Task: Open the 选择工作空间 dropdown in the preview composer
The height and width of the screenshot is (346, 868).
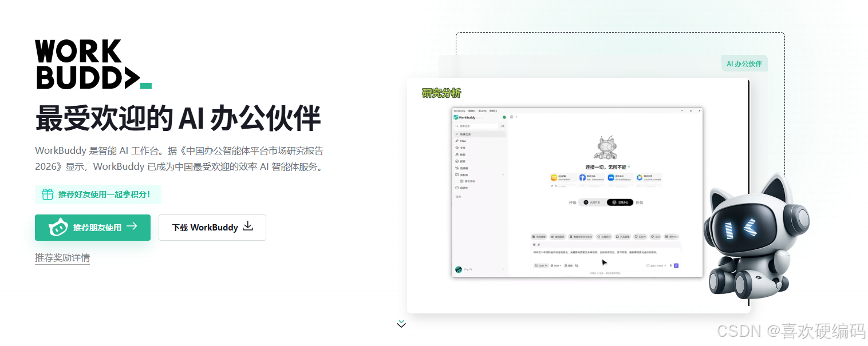Action: [657, 266]
